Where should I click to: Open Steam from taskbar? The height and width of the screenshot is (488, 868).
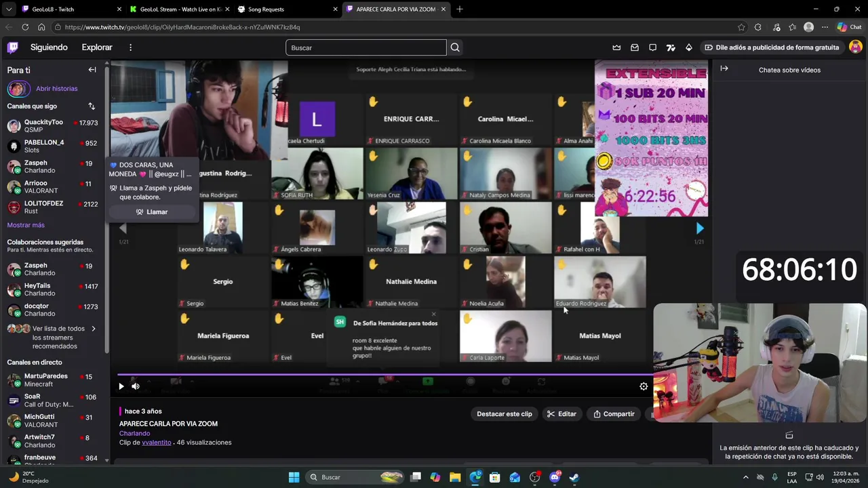pos(574,477)
